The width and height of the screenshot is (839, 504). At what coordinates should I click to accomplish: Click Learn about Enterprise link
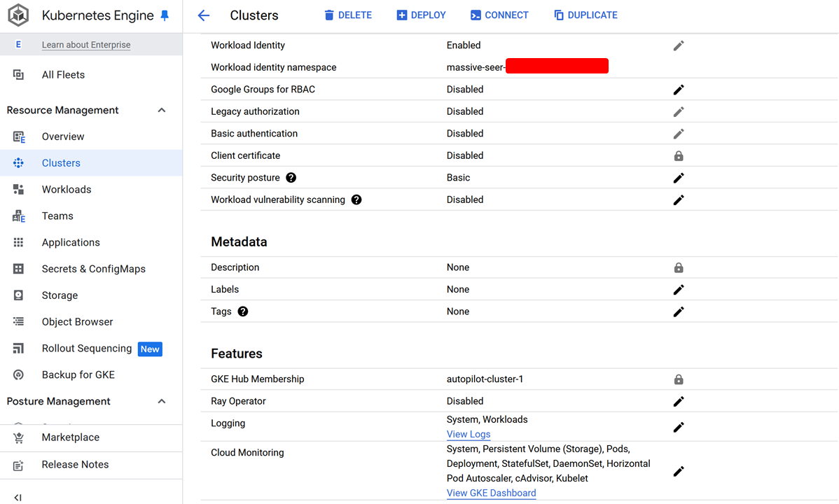pyautogui.click(x=86, y=45)
